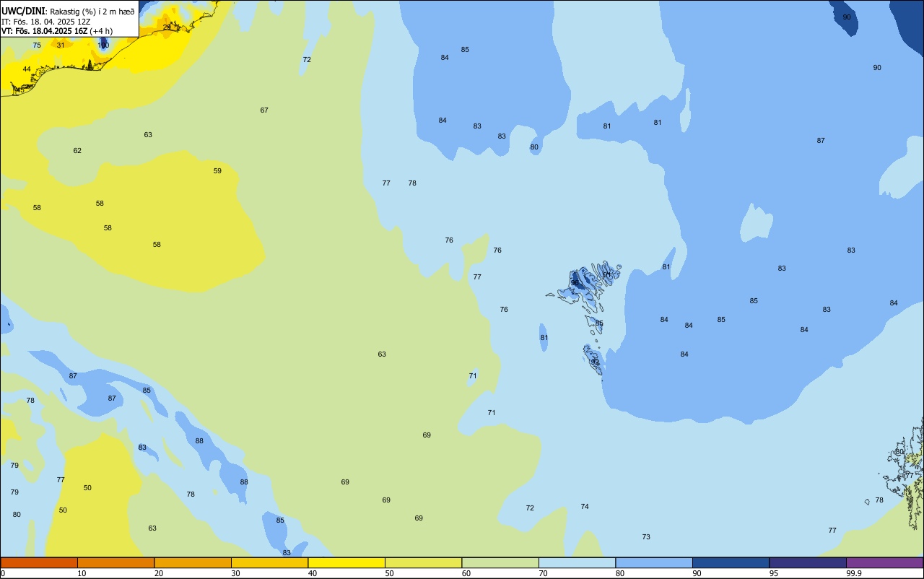Click the '95' legend tick label

pos(774,573)
